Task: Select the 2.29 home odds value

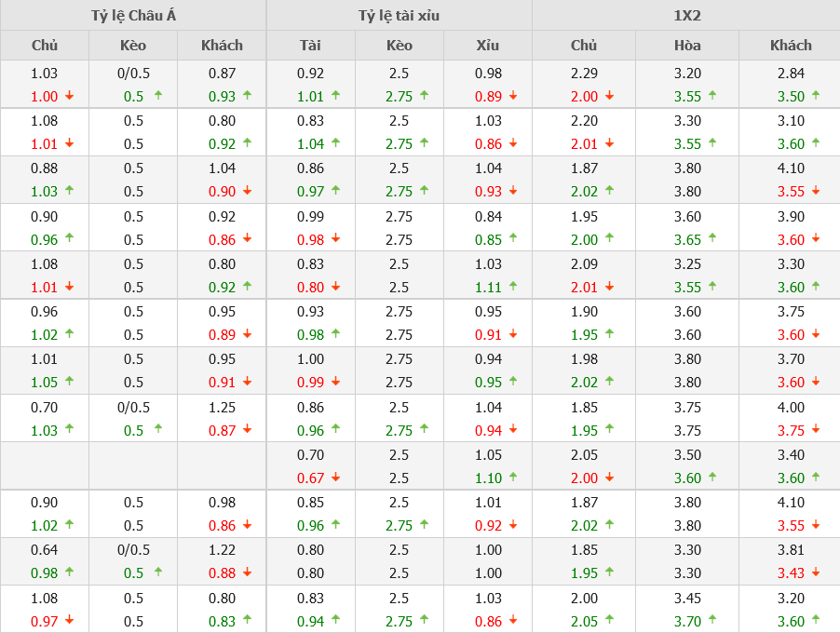Action: pyautogui.click(x=584, y=74)
